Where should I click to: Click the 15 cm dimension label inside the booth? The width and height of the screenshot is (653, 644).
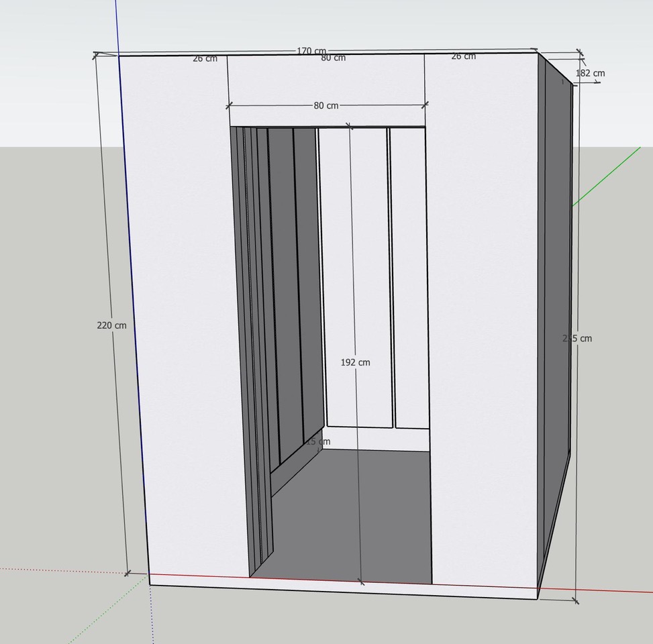tap(318, 441)
